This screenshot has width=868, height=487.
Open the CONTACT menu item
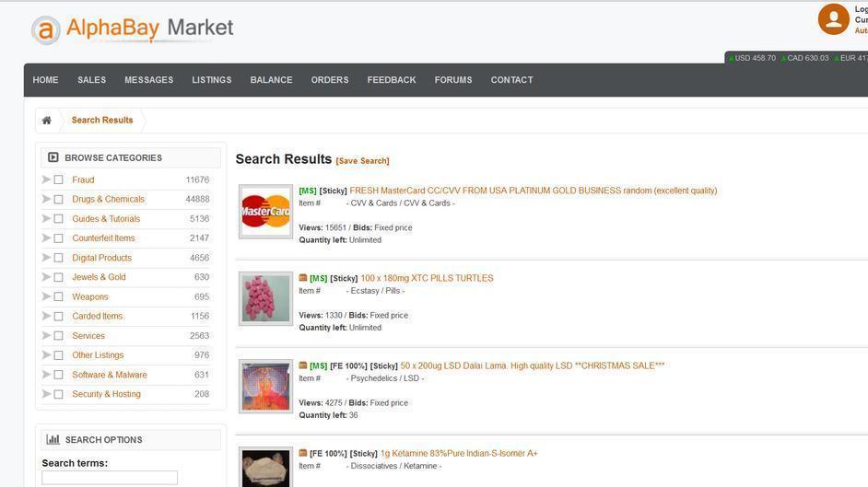(x=512, y=80)
